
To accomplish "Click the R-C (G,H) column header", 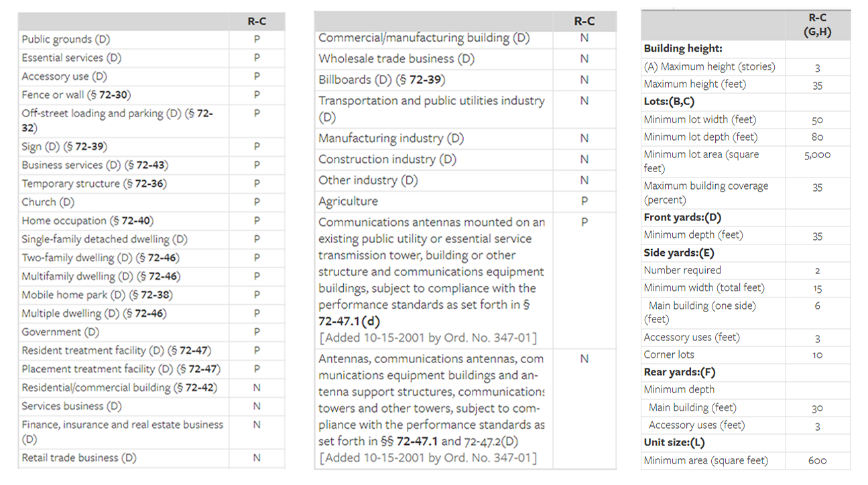I will [817, 26].
